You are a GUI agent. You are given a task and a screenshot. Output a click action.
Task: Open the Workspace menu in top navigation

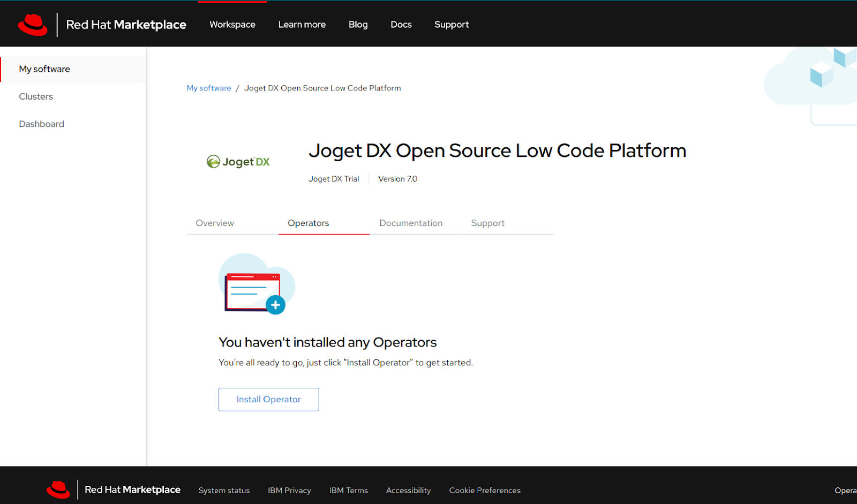(x=232, y=25)
